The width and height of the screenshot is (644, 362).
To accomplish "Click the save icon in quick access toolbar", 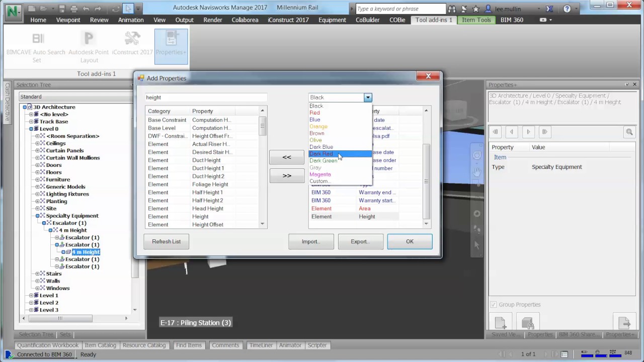I will click(62, 9).
